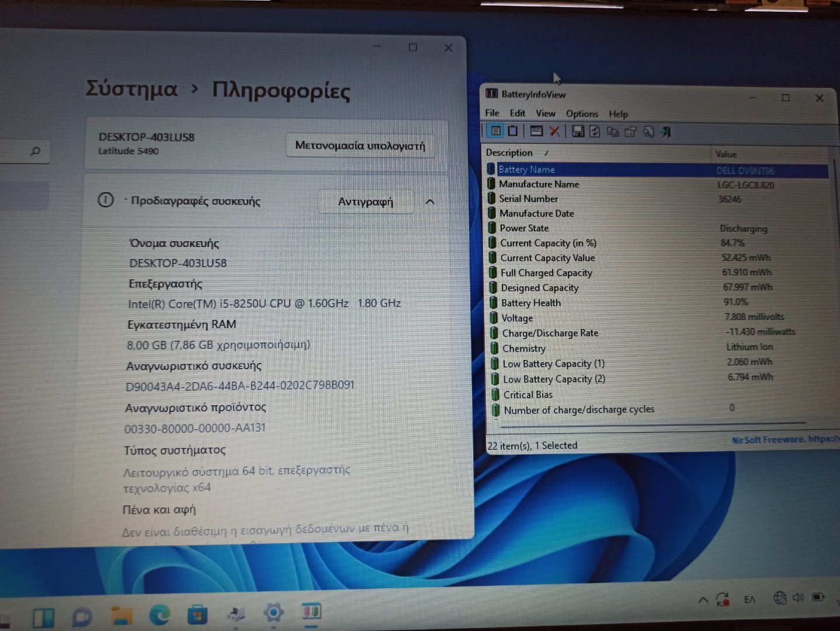
Task: Open Widgets from the taskbar
Action: click(43, 618)
